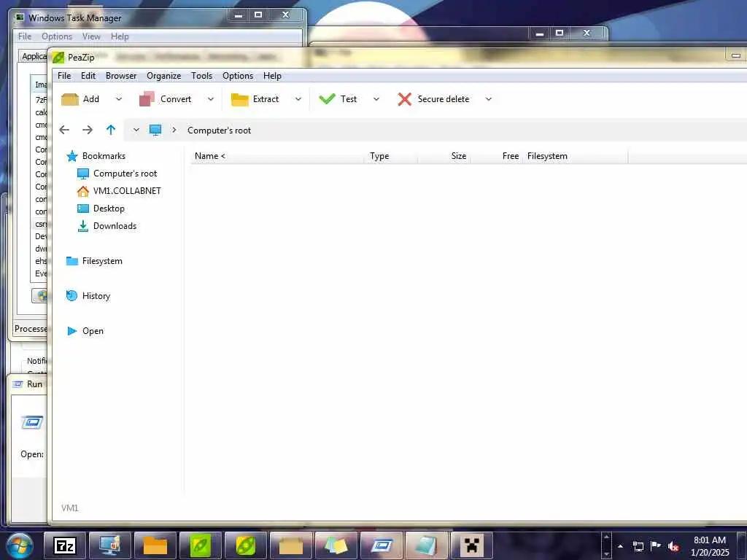
Task: Open the Organize menu
Action: pos(164,76)
